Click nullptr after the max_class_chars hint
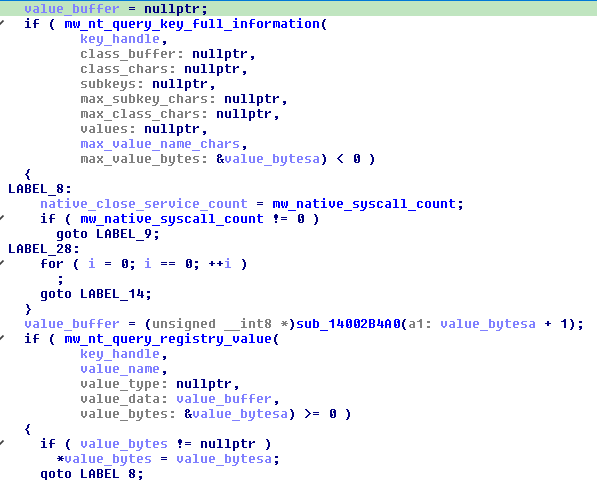 click(x=244, y=113)
